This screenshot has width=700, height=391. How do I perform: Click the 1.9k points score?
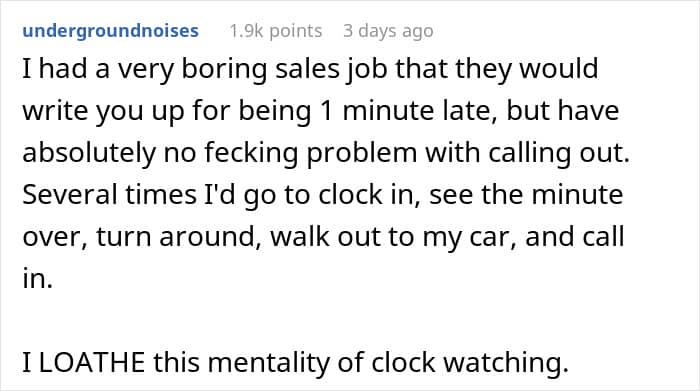coord(275,31)
